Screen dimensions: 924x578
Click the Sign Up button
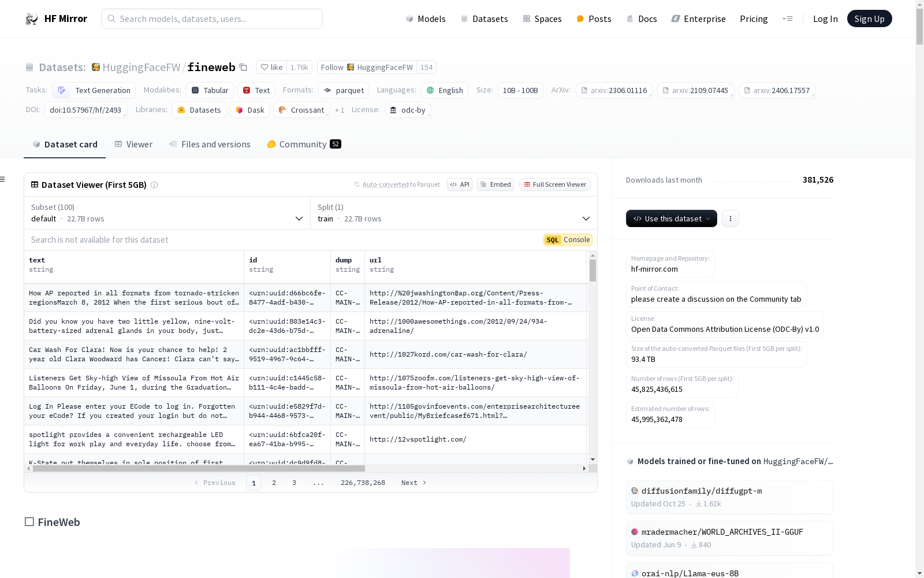(869, 19)
